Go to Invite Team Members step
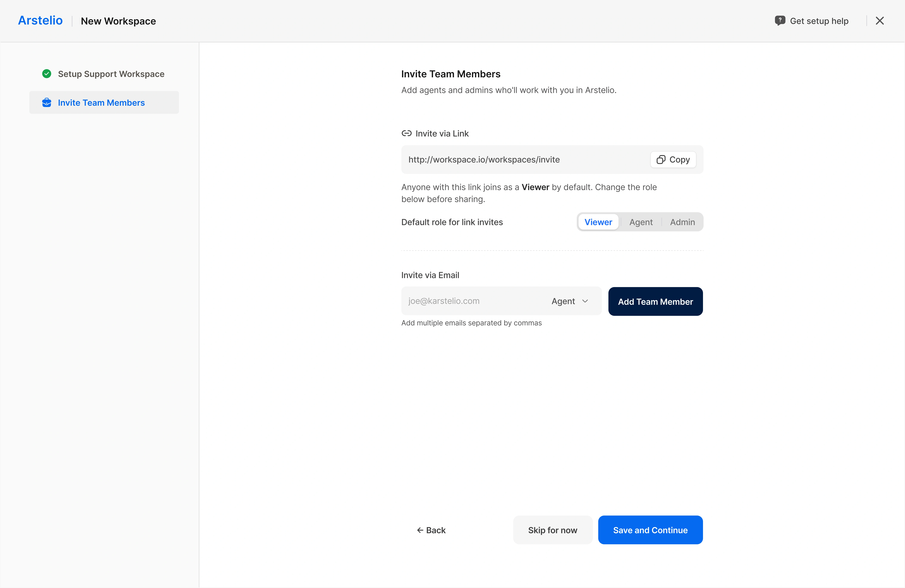Viewport: 905px width, 588px height. point(101,103)
